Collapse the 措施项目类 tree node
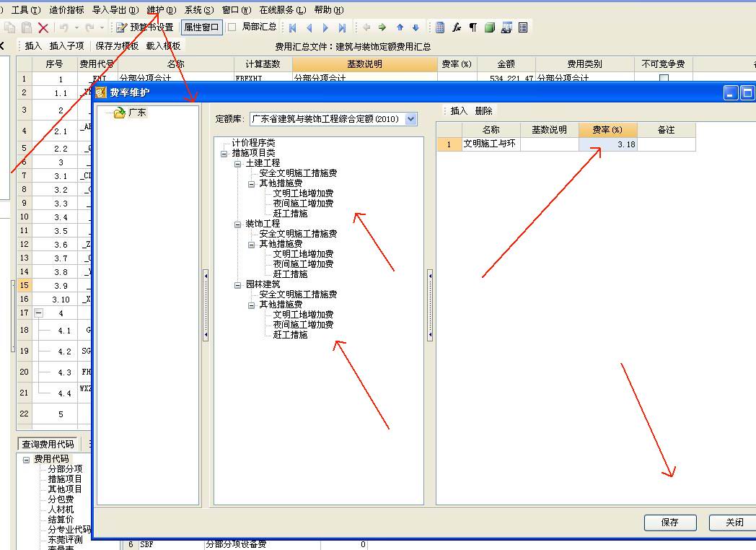This screenshot has height=550, width=756. tap(224, 154)
